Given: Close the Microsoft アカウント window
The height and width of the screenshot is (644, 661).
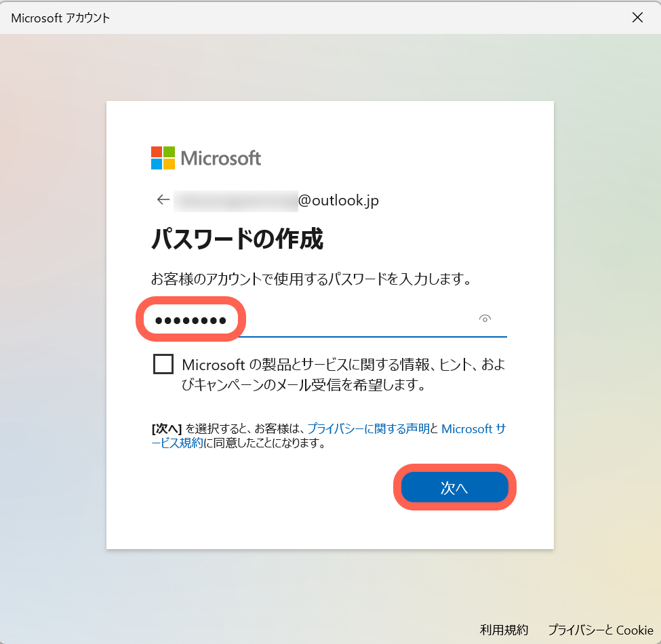Looking at the screenshot, I should click(x=637, y=17).
